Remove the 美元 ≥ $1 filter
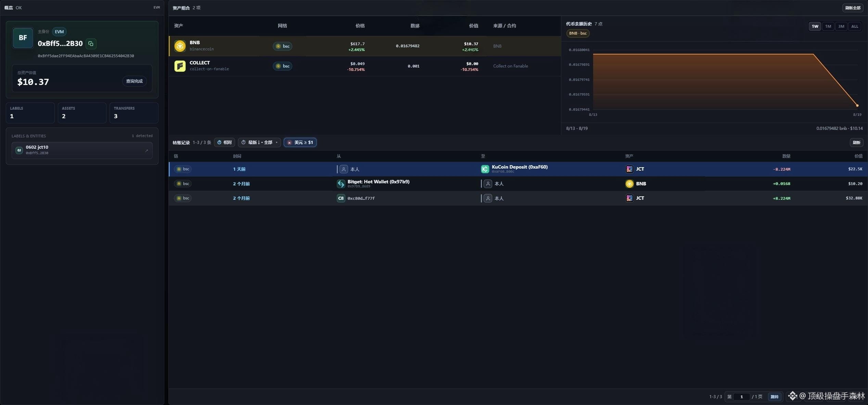 [290, 143]
